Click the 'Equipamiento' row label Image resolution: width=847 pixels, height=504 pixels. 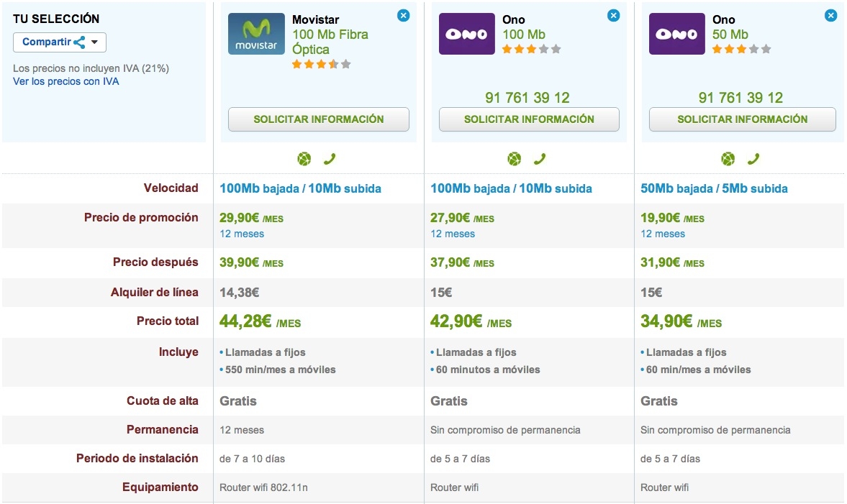(x=160, y=487)
